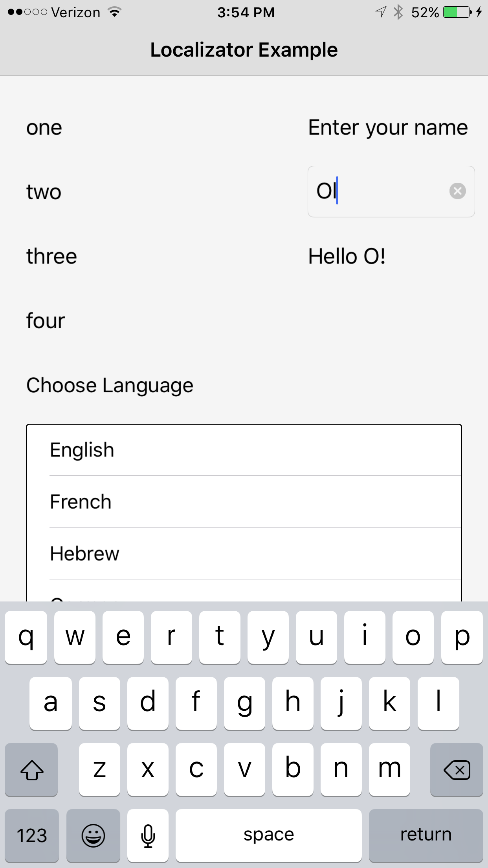This screenshot has height=868, width=488.
Task: Tap the battery indicator in status bar
Action: click(457, 13)
